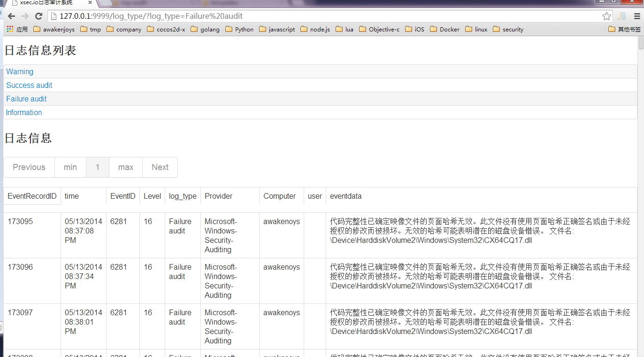
Task: Click the JB extension icon
Action: point(622,16)
